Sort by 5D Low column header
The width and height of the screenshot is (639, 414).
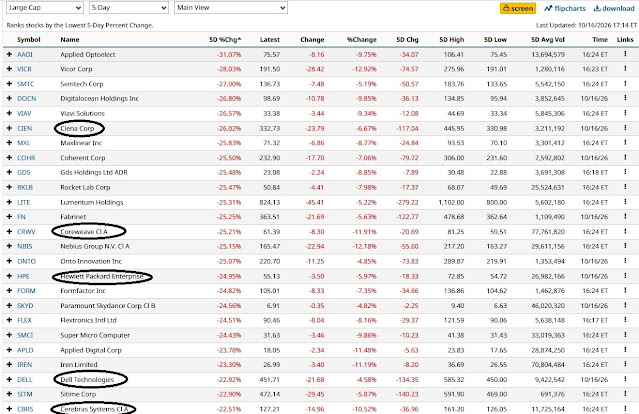click(x=495, y=40)
